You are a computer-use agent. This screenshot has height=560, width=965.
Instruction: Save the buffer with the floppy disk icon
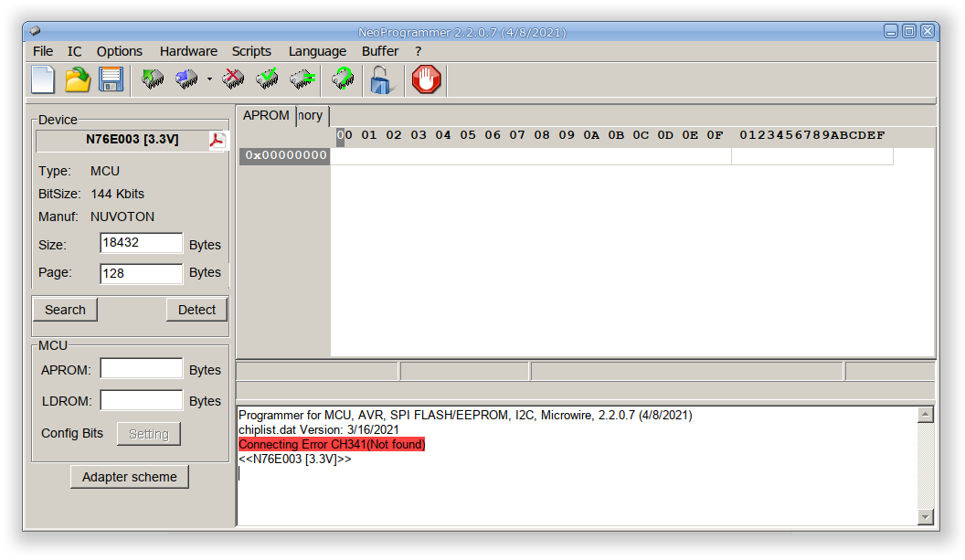(x=111, y=79)
